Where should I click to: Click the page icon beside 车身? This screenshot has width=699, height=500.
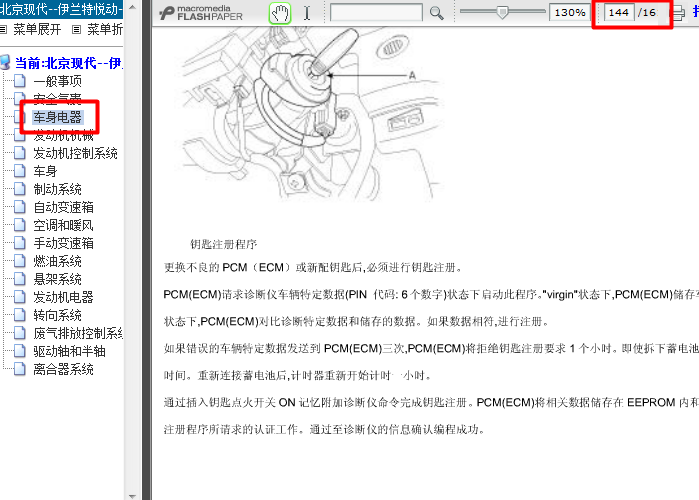(x=20, y=171)
